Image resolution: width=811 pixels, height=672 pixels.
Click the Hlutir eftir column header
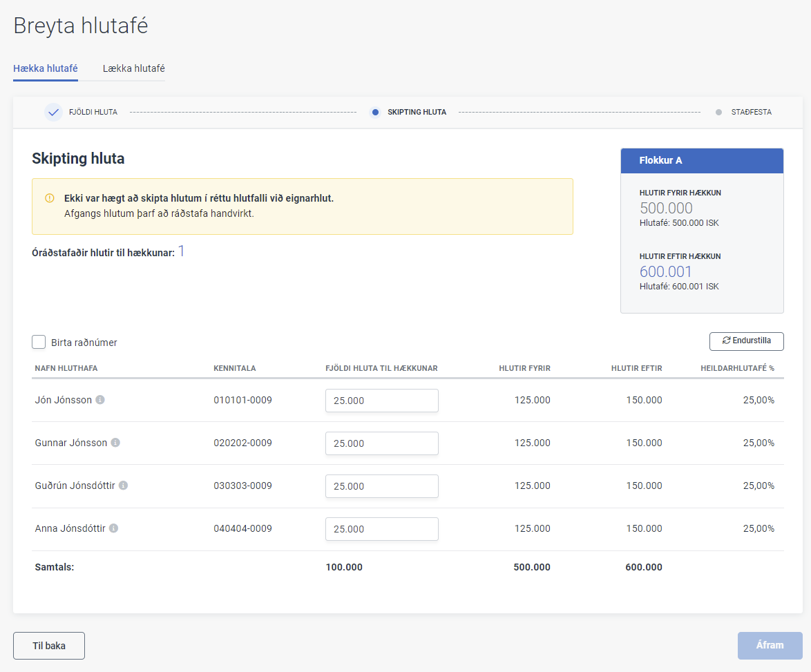point(637,368)
